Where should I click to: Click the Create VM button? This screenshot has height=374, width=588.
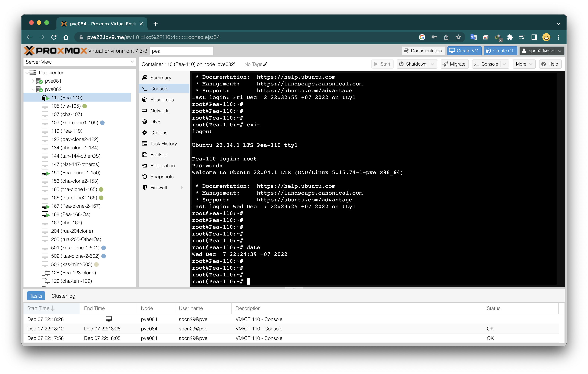coord(464,51)
